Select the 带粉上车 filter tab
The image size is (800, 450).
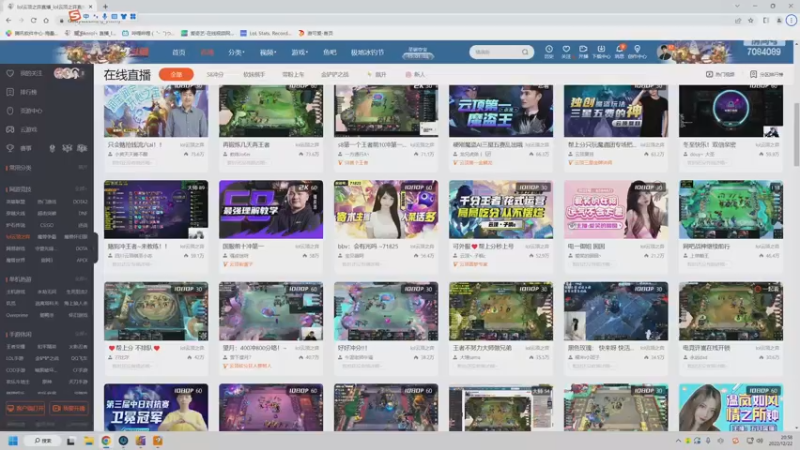293,74
